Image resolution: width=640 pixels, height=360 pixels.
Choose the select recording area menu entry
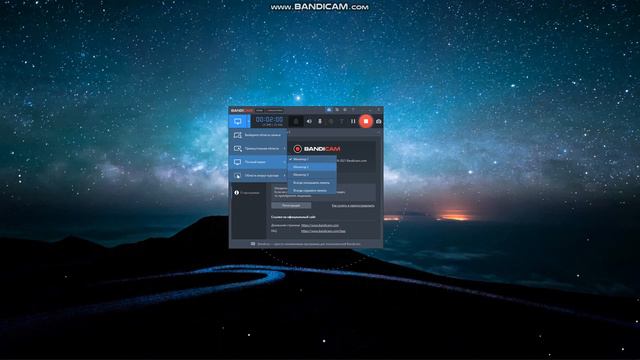(258, 135)
